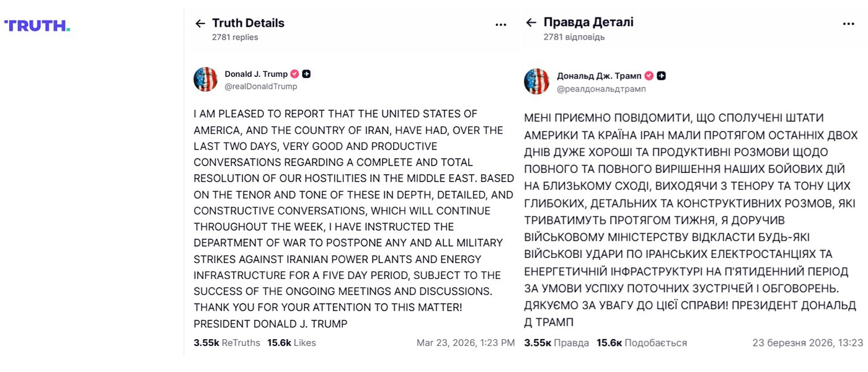Click the red verified badge beside Donald J. Trump
The height and width of the screenshot is (372, 868).
coord(295,74)
